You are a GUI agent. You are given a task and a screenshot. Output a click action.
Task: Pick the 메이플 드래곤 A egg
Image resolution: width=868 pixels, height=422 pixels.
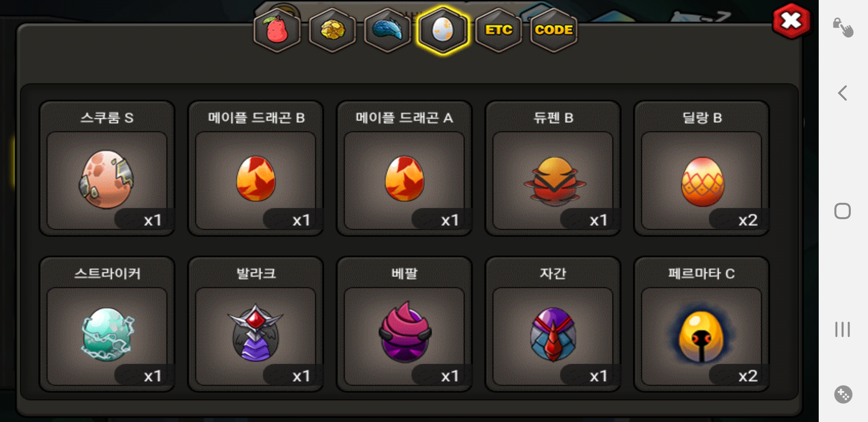(x=404, y=168)
